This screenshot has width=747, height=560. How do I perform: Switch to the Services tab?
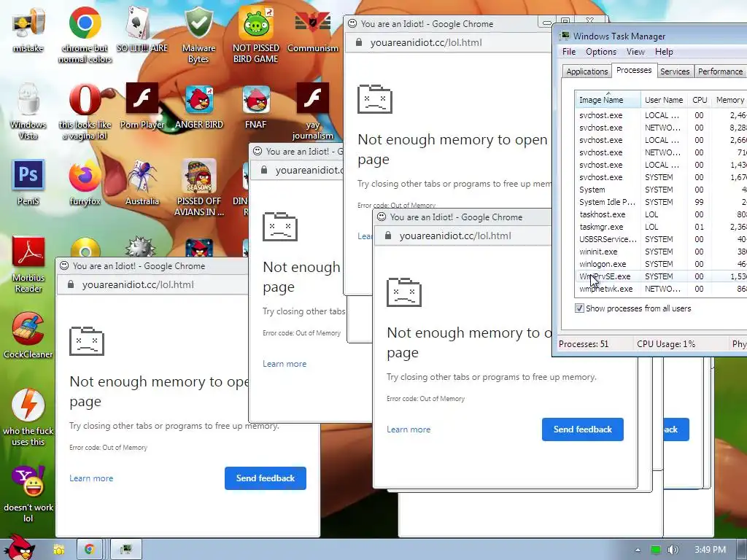click(675, 71)
